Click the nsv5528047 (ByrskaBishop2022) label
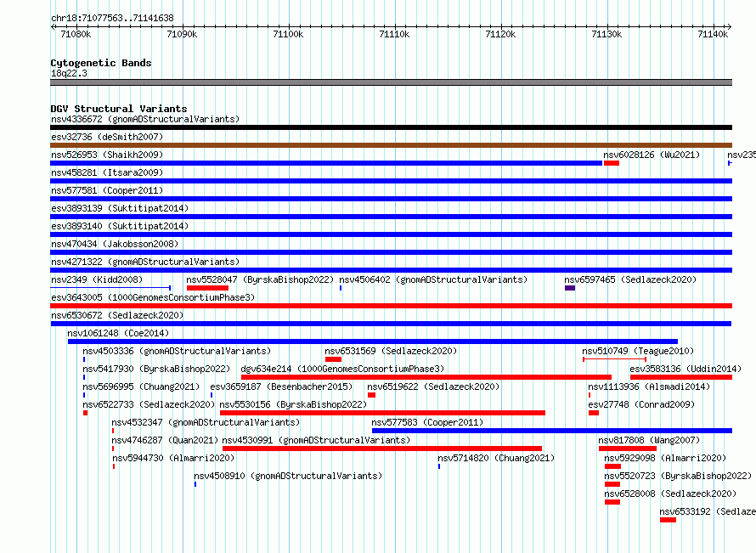The image size is (756, 553). 260,279
